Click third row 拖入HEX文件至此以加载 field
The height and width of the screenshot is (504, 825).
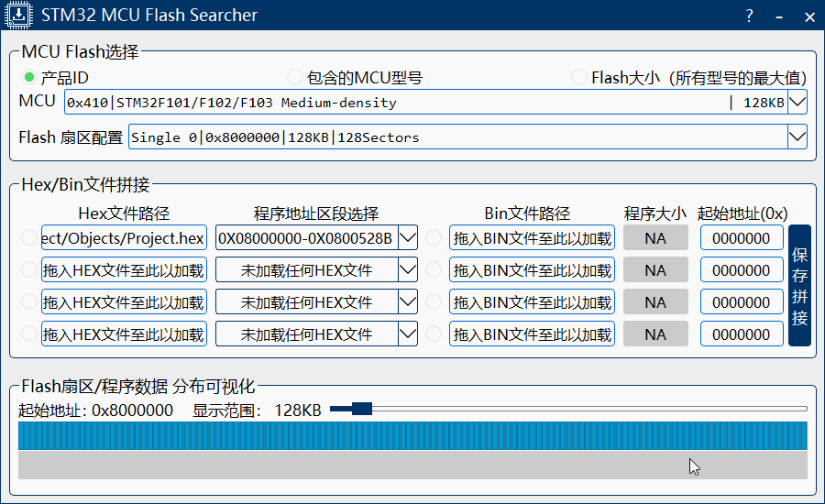124,302
